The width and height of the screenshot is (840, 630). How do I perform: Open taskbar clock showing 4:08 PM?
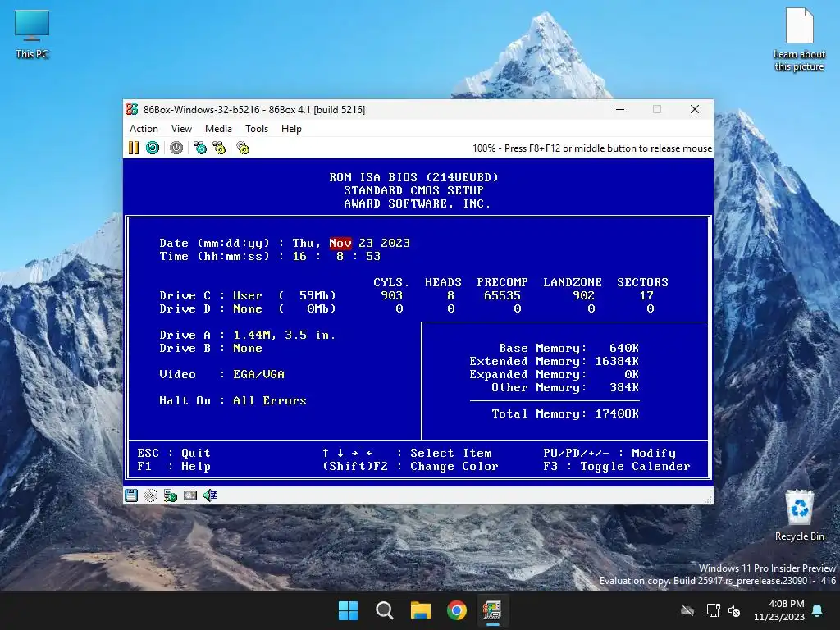tap(779, 610)
